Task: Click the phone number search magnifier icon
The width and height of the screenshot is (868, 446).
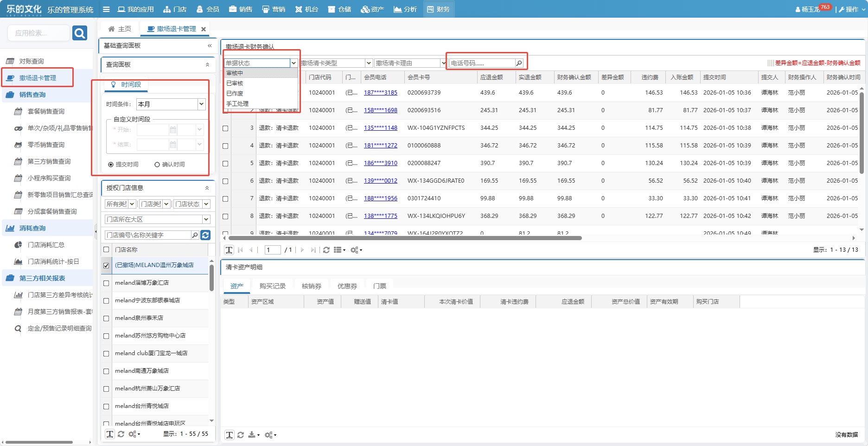Action: 519,63
